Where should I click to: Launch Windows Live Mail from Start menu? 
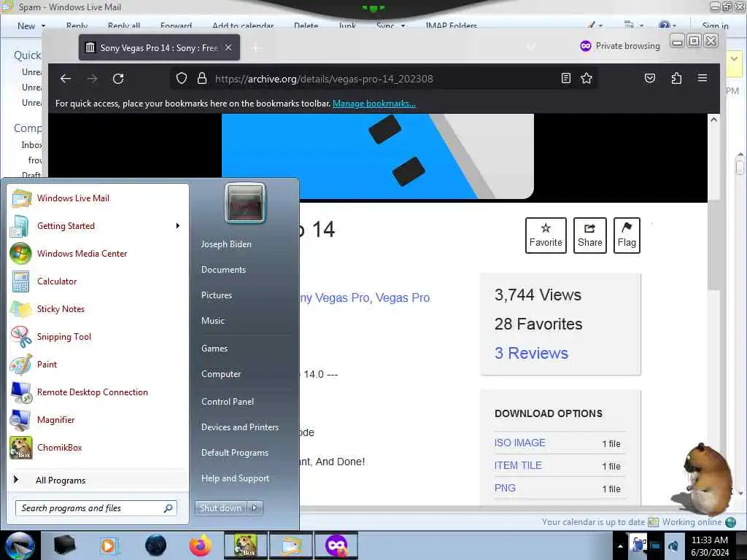pyautogui.click(x=98, y=198)
